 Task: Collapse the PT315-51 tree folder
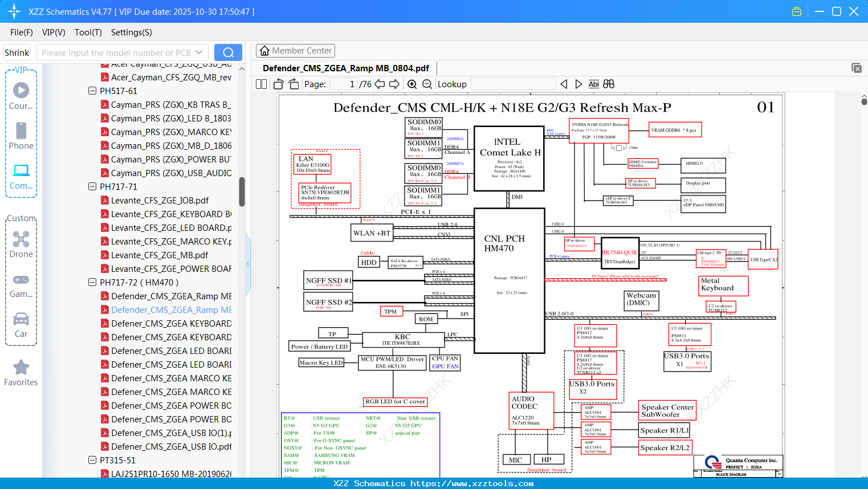pos(92,460)
